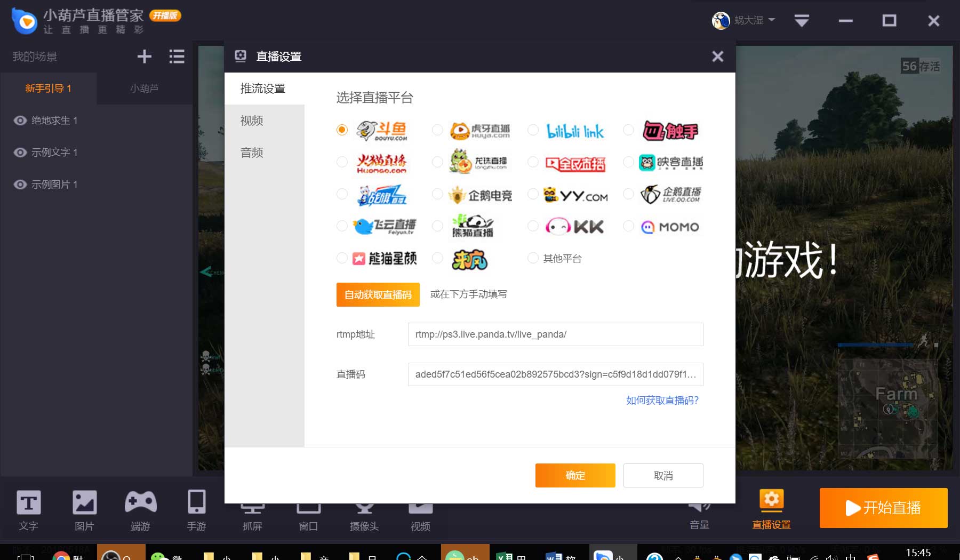
Task: Select the 斗鱼 Douyu platform radio button
Action: 342,130
